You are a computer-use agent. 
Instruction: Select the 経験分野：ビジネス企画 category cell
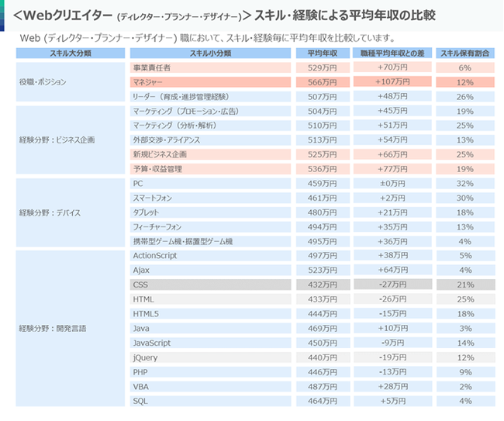[71, 140]
